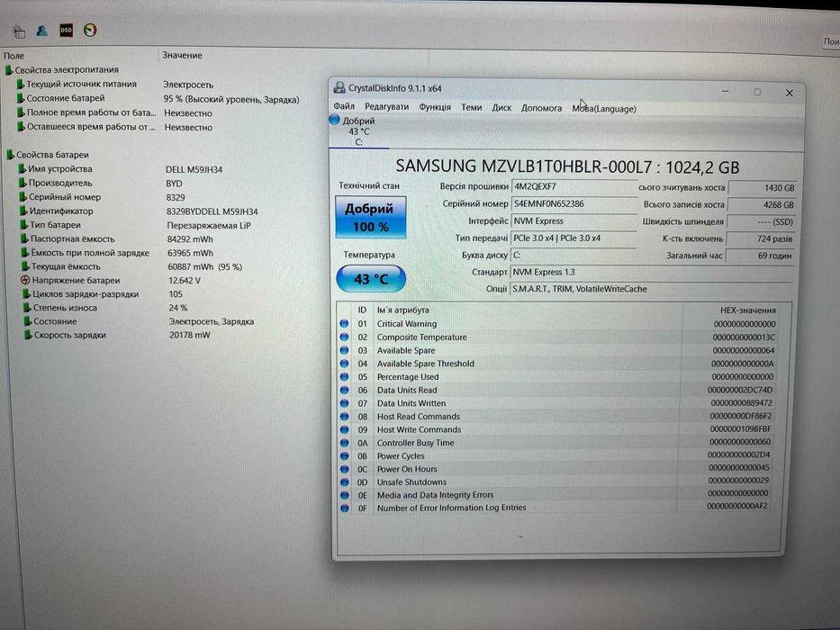This screenshot has height=630, width=840.
Task: Click the user/person icon in AIDA64 toolbar
Action: (41, 31)
